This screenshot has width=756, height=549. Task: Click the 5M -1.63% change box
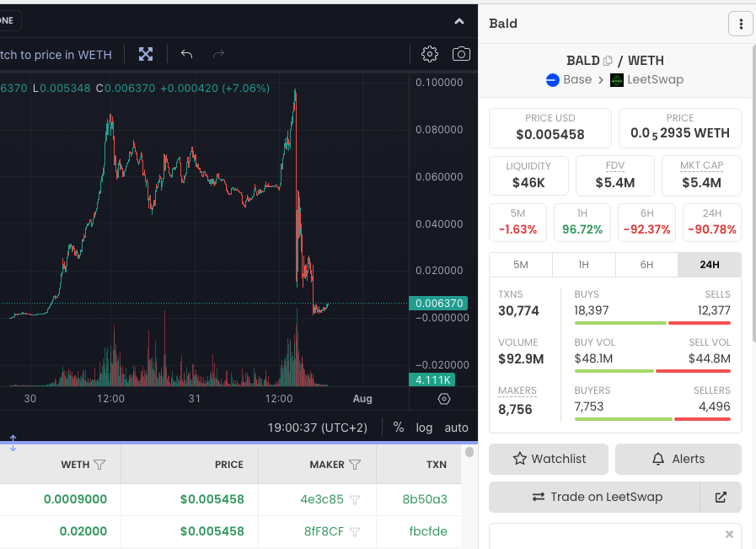(x=517, y=223)
